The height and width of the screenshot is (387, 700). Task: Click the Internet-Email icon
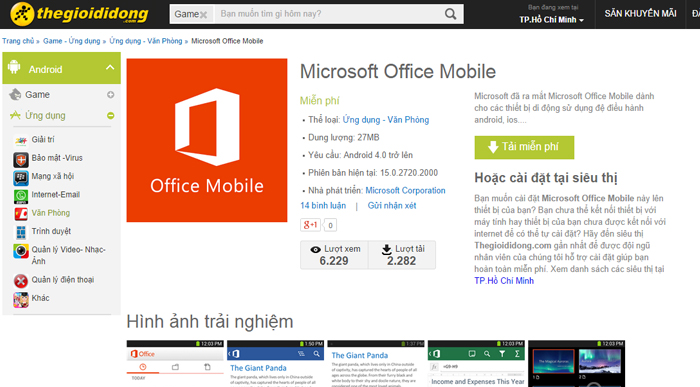(21, 196)
